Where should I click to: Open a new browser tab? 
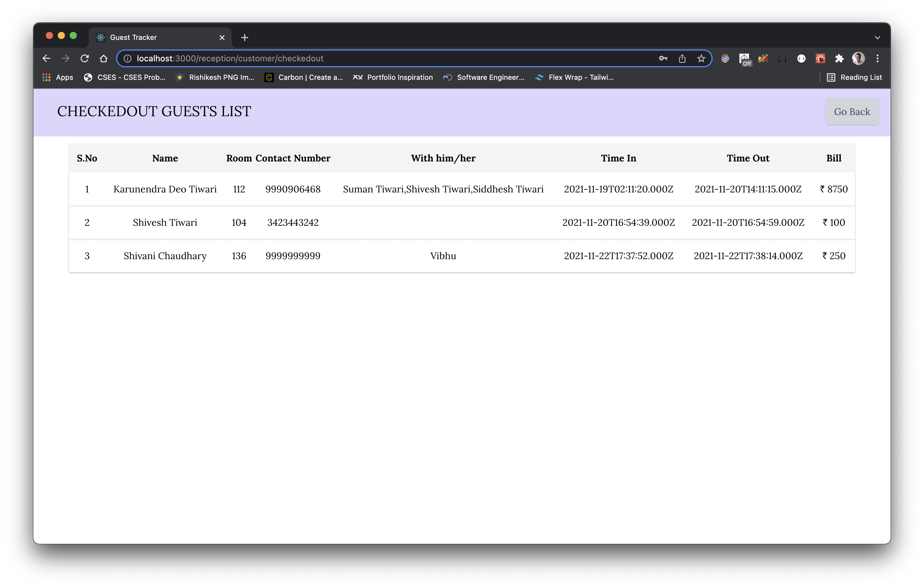[244, 37]
